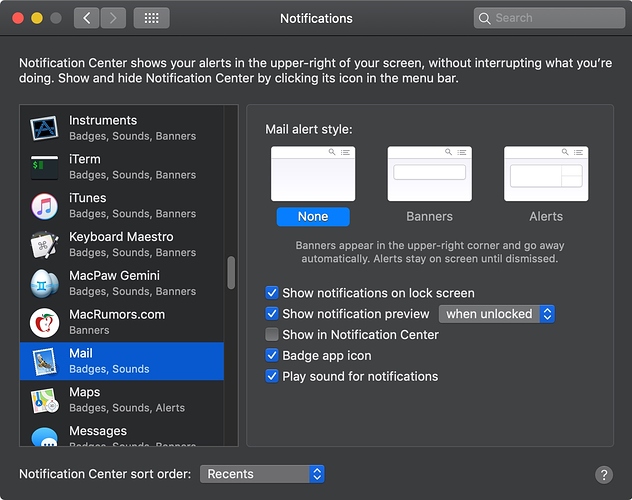Click the MacPaw Gemini icon
Screen dimensions: 632x500
44,283
